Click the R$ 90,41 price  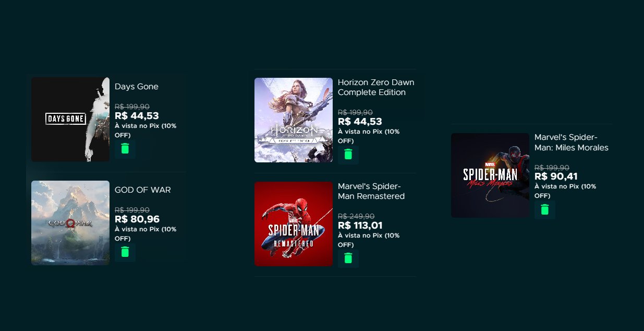pyautogui.click(x=556, y=176)
